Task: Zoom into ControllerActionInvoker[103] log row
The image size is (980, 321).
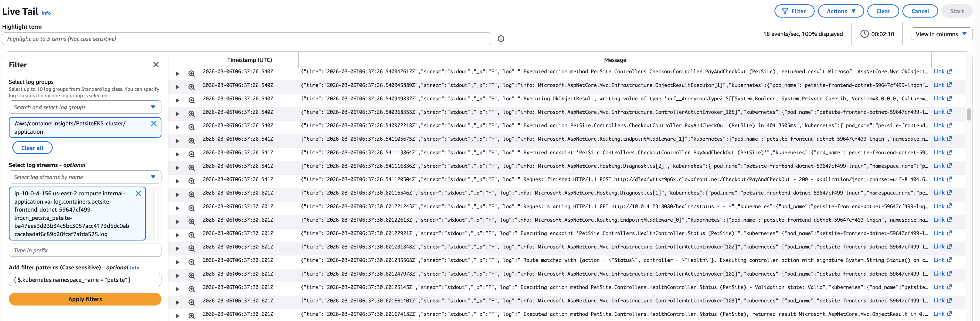Action: coord(191,303)
